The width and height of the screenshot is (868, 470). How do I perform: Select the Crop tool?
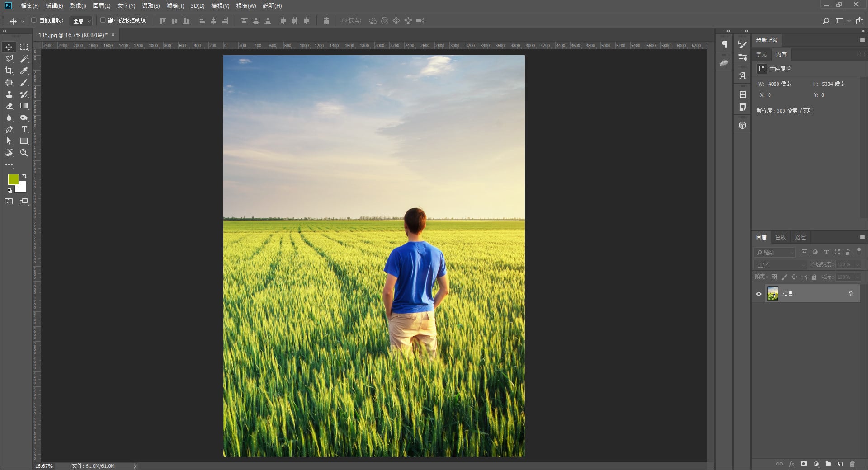[9, 70]
